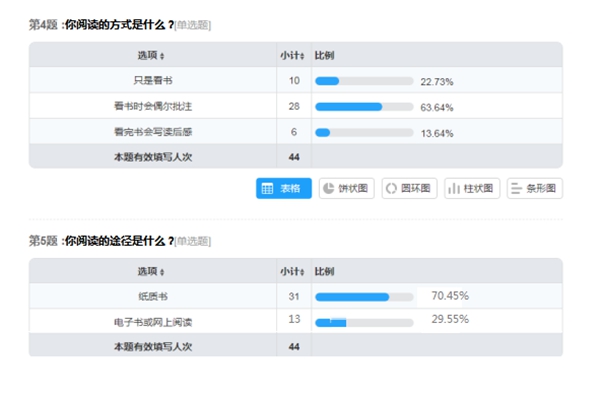
Task: Sort question 4 table by 小计 arrow
Action: 302,56
